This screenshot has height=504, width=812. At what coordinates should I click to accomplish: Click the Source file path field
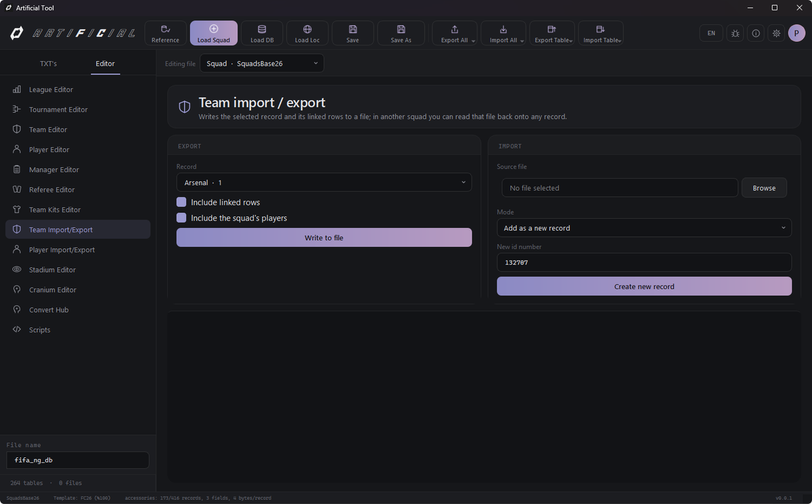620,188
